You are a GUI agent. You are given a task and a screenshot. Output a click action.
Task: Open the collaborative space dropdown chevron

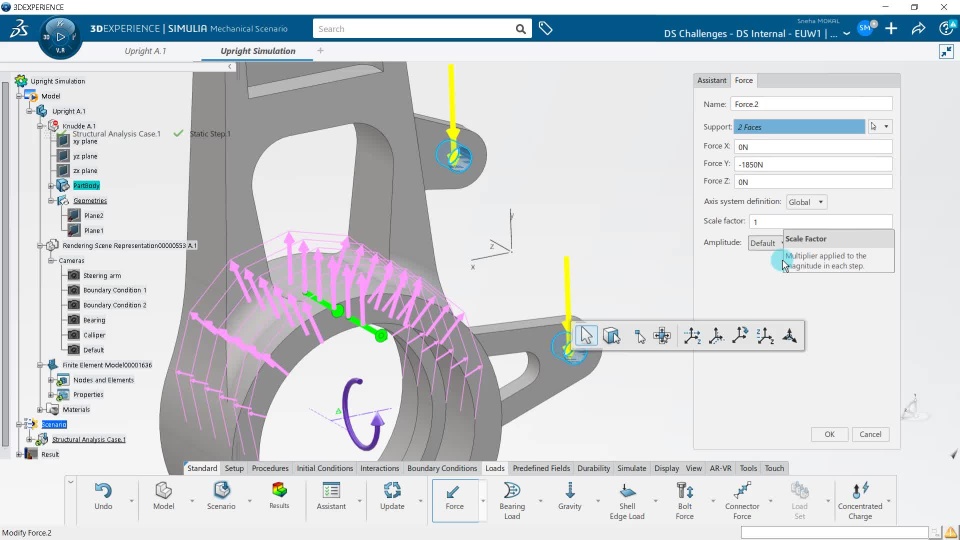(846, 34)
